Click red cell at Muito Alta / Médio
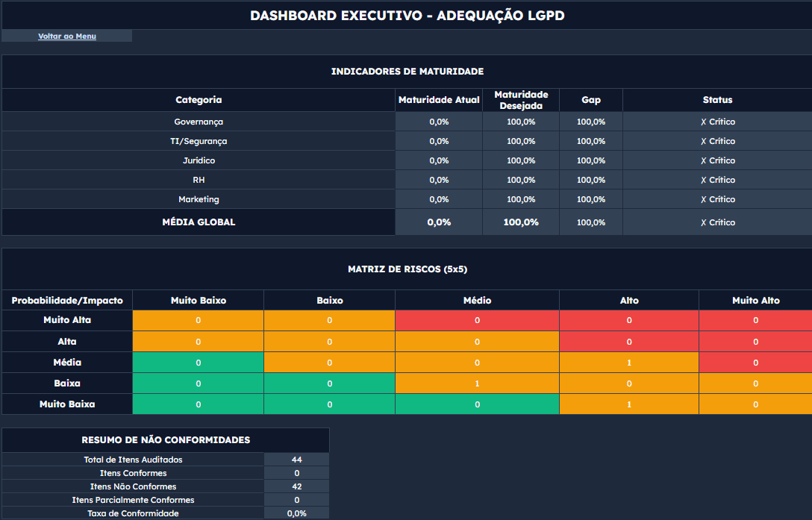Screen dimensions: 812x520 (477, 320)
